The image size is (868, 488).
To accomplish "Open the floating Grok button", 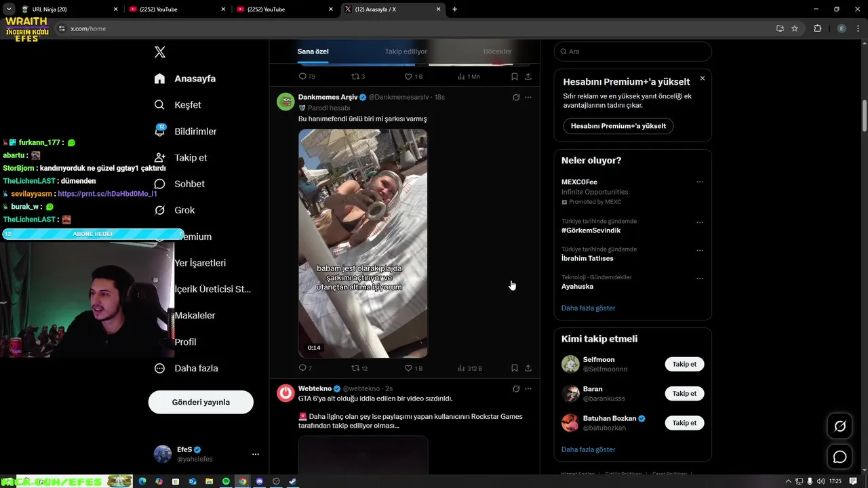I will (840, 426).
